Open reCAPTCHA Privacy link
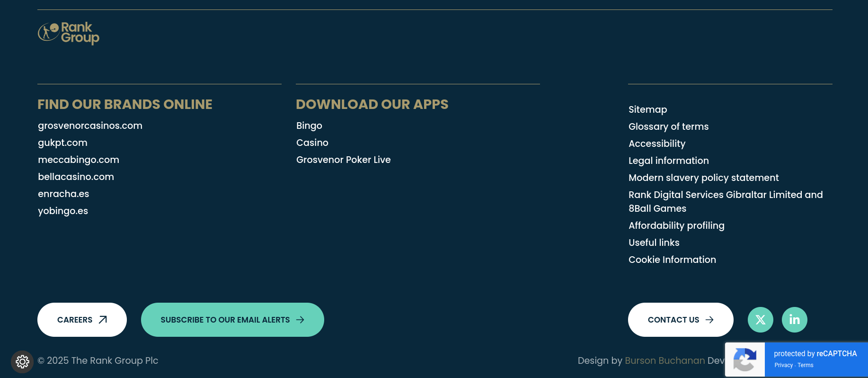 [783, 365]
